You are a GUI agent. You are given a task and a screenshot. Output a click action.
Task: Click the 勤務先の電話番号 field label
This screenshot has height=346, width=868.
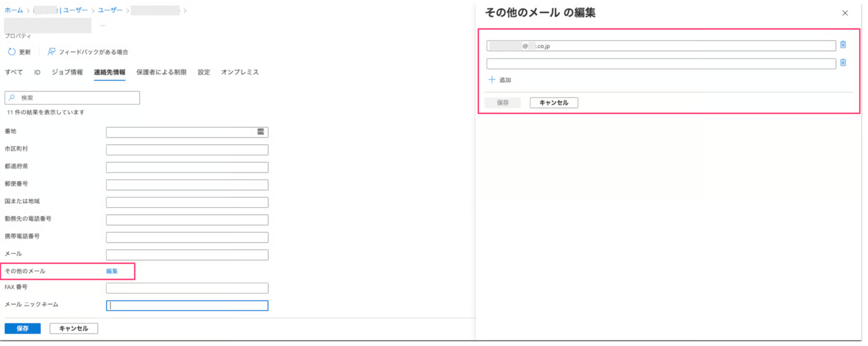(28, 219)
